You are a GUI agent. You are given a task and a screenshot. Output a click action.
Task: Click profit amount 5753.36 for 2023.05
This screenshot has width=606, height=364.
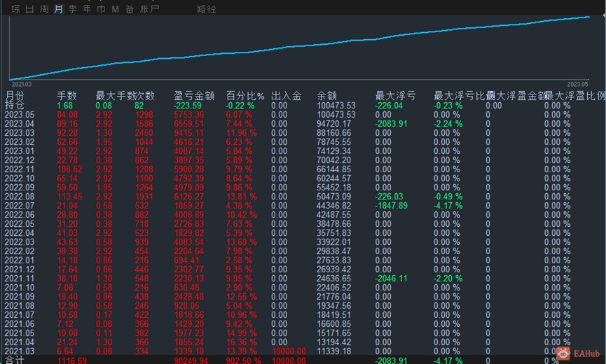[188, 115]
